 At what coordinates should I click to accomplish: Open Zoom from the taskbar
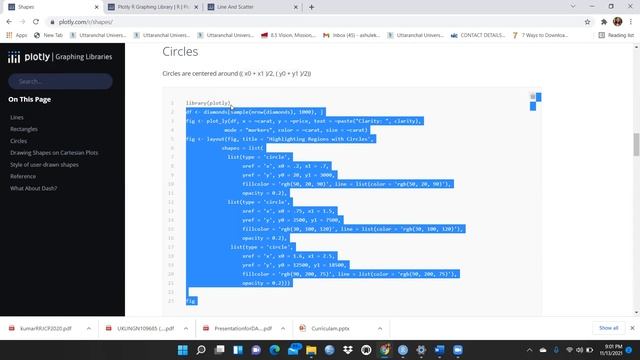tap(458, 350)
